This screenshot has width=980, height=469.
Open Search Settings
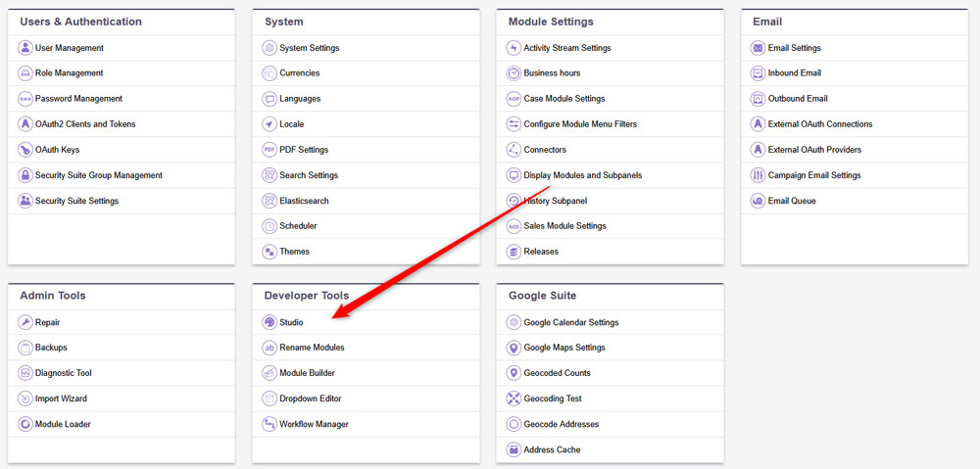click(x=309, y=175)
